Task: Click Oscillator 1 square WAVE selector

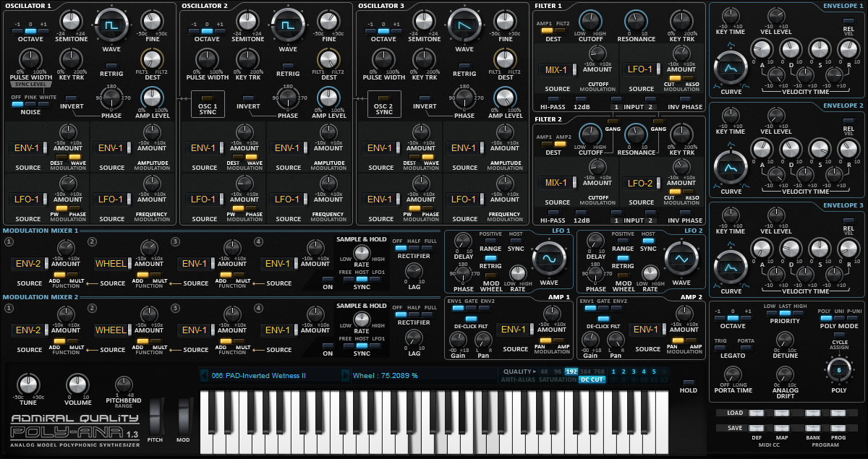Action: click(x=111, y=25)
